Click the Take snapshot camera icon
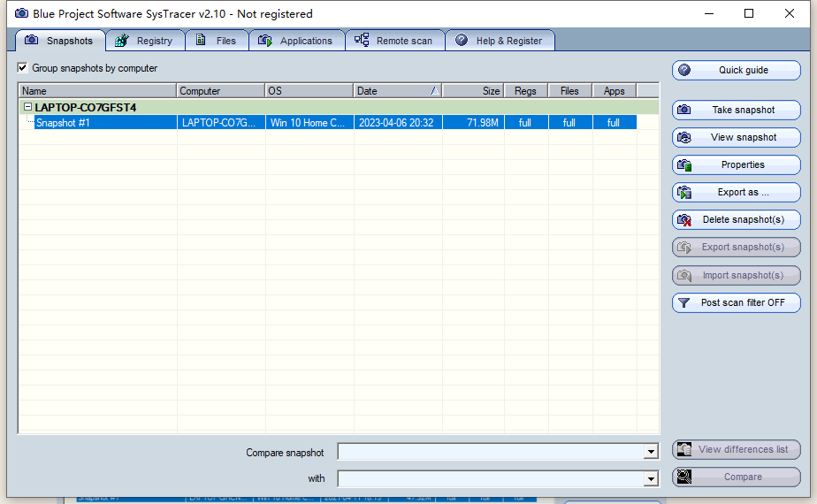 (x=684, y=110)
